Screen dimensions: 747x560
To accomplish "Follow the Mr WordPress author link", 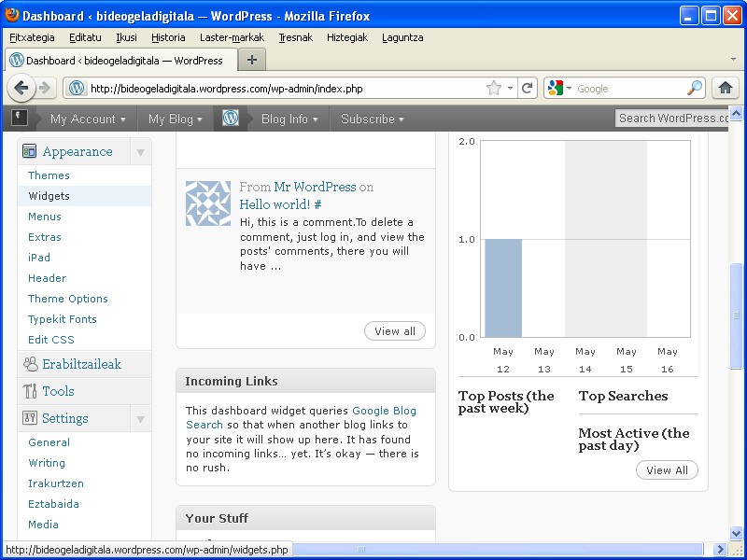I will (315, 187).
